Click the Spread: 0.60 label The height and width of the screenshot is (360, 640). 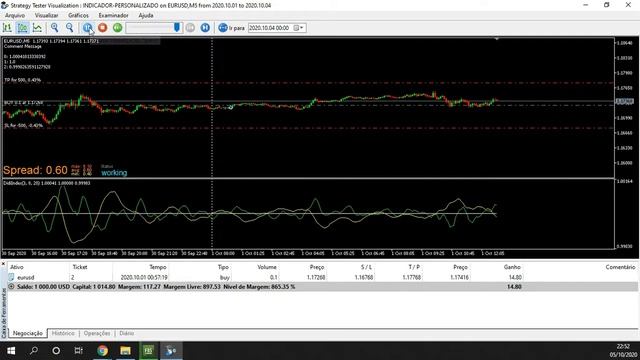click(x=35, y=170)
